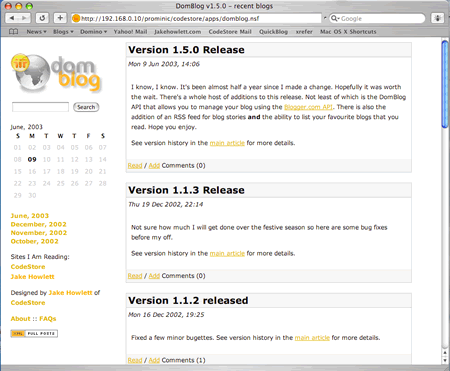The height and width of the screenshot is (371, 450).
Task: Read the Version 1.5.0 Release post
Action: click(x=135, y=166)
